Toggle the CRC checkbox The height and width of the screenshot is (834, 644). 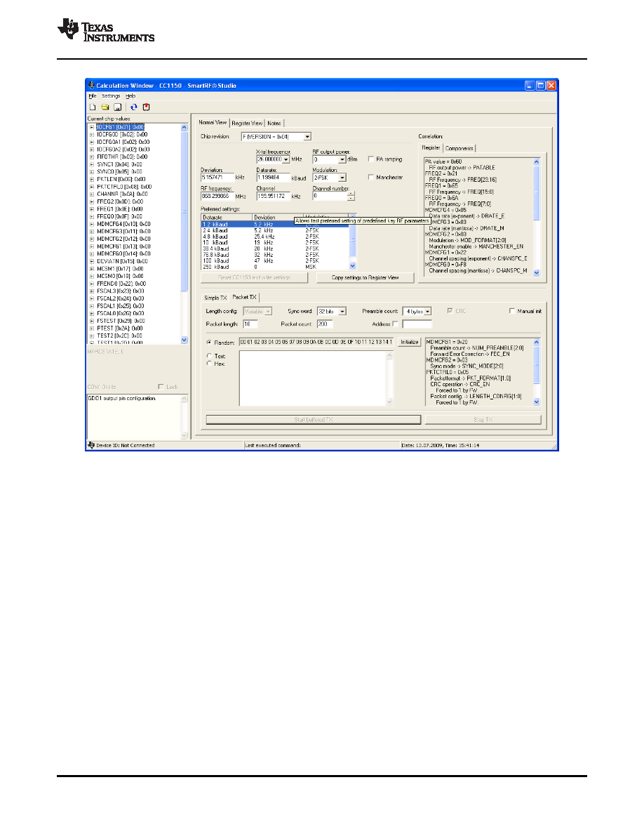tap(450, 310)
